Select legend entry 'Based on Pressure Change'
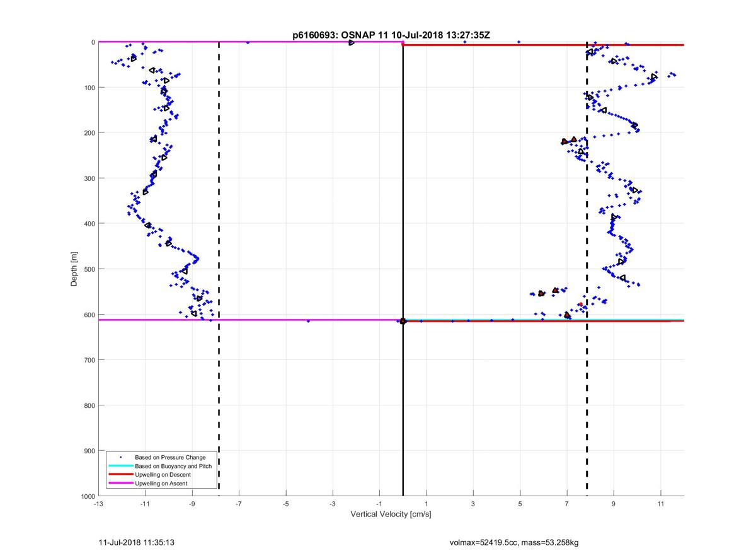Image resolution: width=756 pixels, height=558 pixels. pos(170,457)
